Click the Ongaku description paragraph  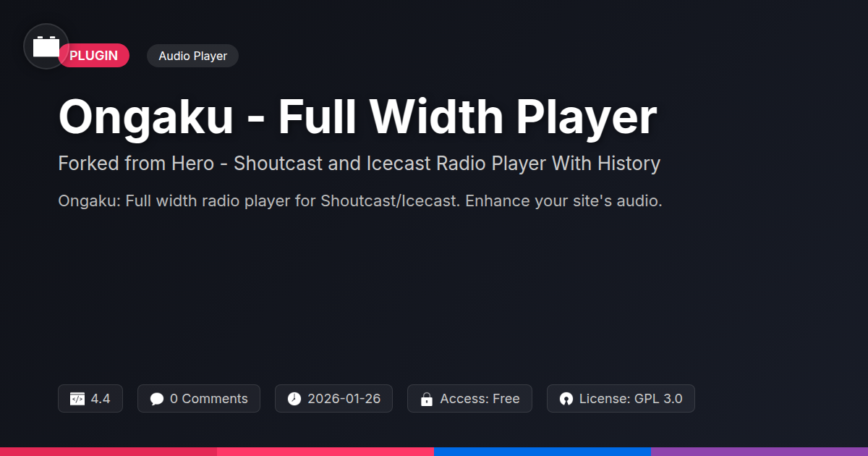[x=360, y=201]
